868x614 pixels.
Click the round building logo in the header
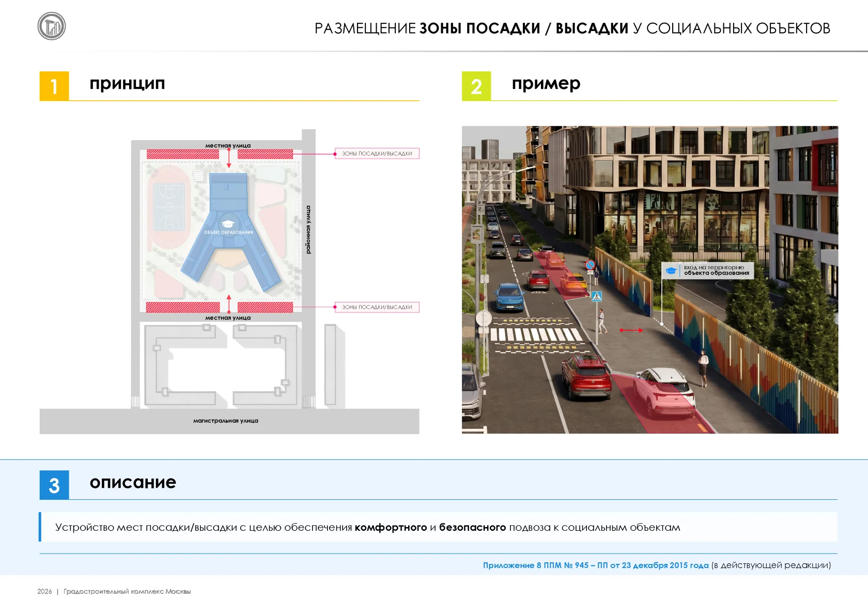coord(52,26)
